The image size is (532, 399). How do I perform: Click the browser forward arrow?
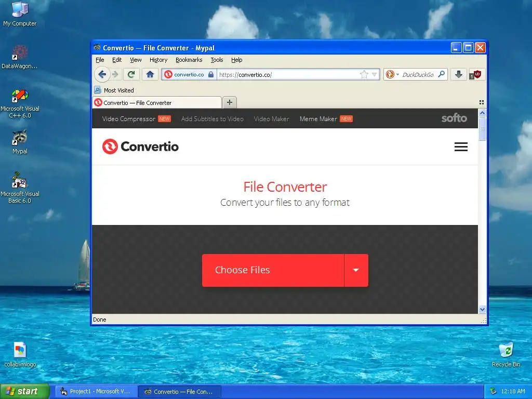coord(115,74)
